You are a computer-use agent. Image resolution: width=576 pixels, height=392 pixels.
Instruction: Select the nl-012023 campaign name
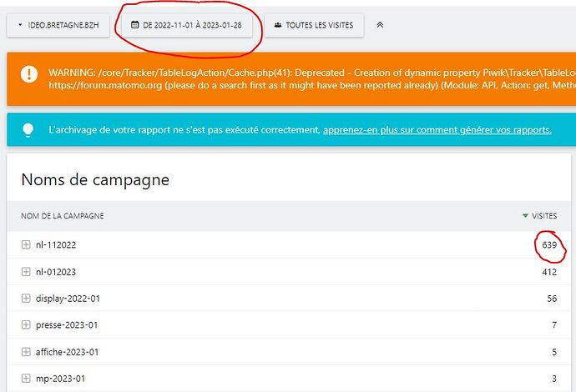click(56, 272)
